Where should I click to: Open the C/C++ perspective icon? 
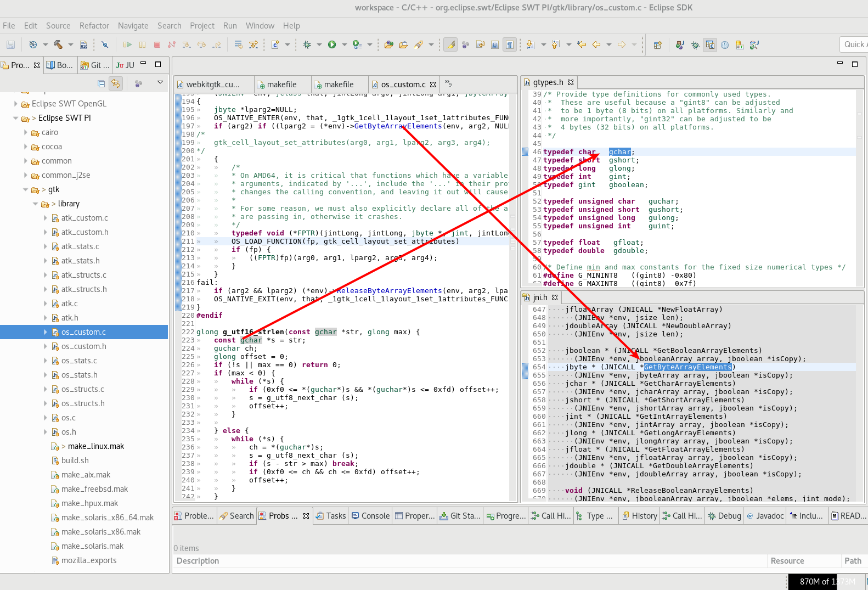click(710, 45)
